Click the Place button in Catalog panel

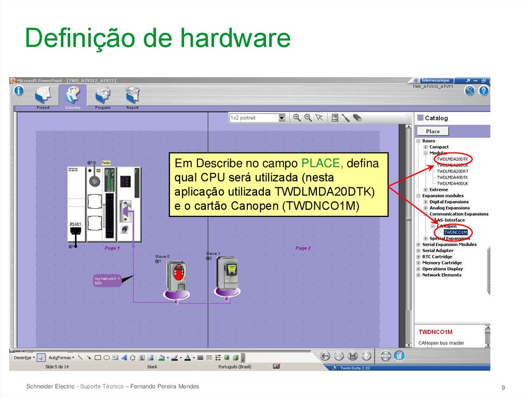pos(434,131)
